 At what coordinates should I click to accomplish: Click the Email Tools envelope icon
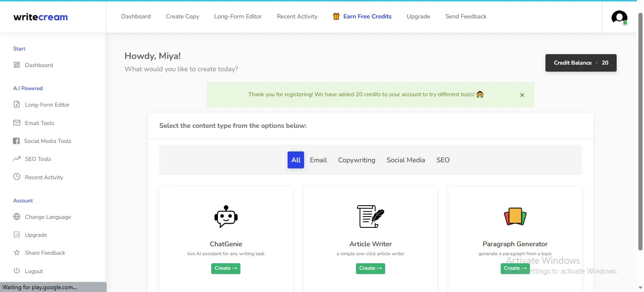click(17, 123)
